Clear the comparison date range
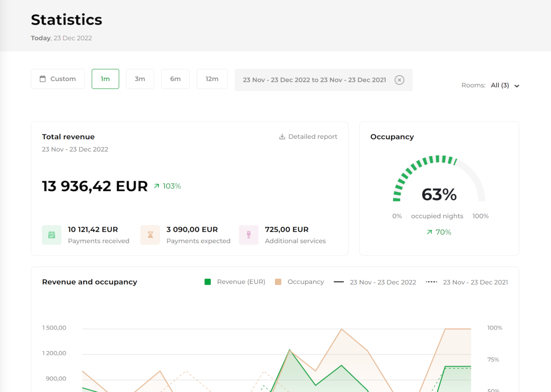This screenshot has height=392, width=551. pyautogui.click(x=399, y=80)
